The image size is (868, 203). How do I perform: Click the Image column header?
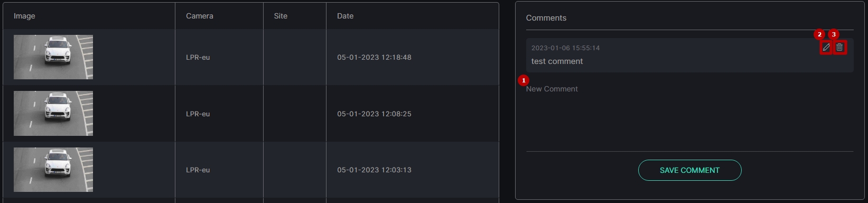pos(24,16)
